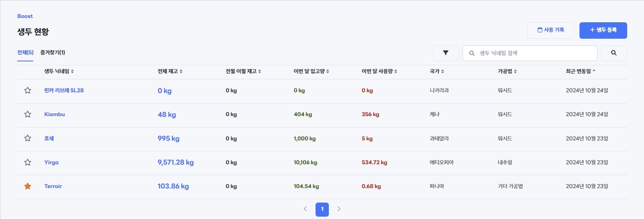Click the filter funnel icon button
Viewport: 644px width, 219px height.
coord(445,53)
